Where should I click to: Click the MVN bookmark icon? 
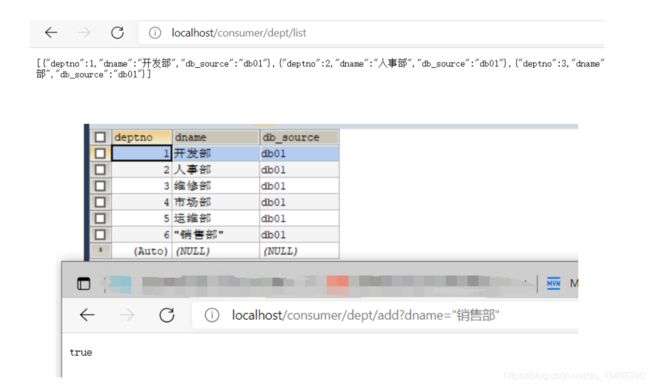click(553, 283)
